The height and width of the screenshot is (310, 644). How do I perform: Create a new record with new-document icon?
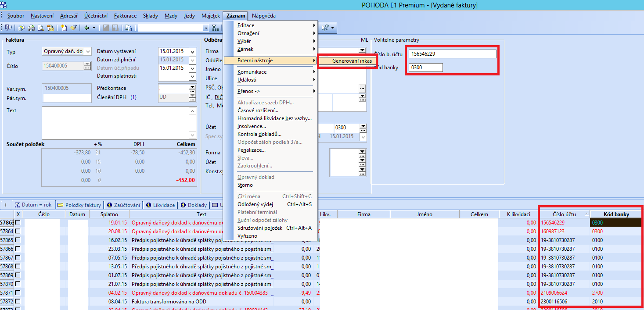[x=64, y=28]
